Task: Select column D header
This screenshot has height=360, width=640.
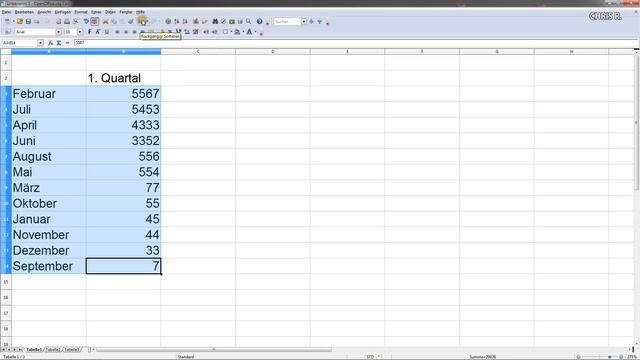Action: (x=273, y=51)
